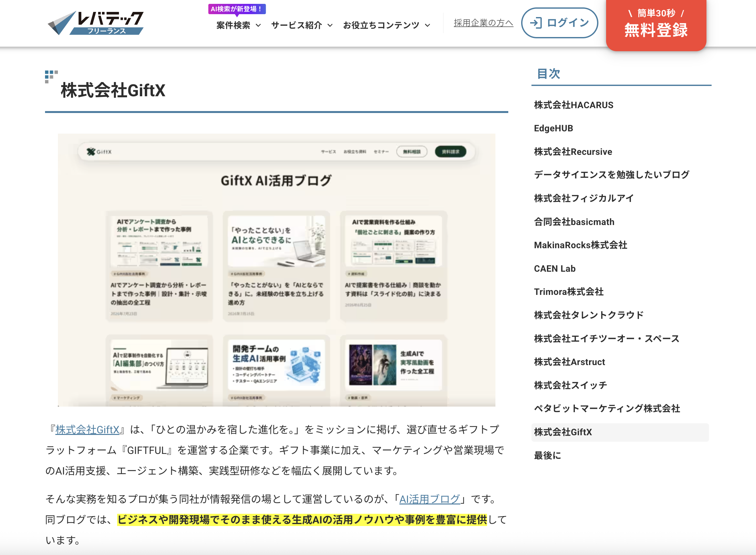The width and height of the screenshot is (756, 555).
Task: Jump to 株式会社Arstruct in contents
Action: pos(569,362)
